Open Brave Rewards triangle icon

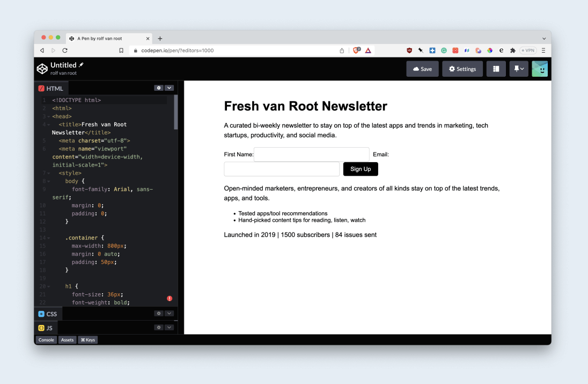368,50
